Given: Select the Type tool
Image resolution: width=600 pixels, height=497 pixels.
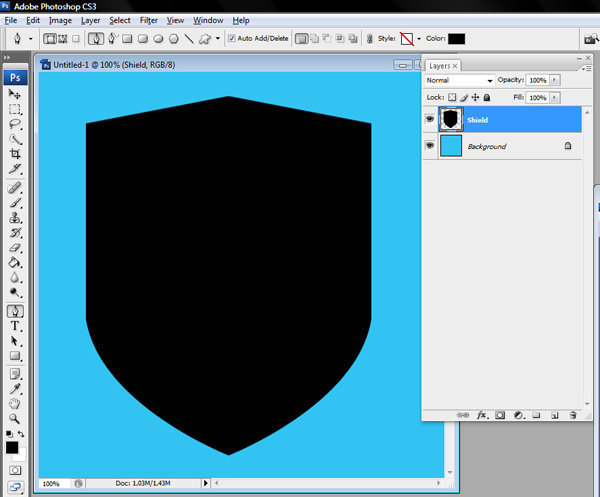Looking at the screenshot, I should [15, 326].
